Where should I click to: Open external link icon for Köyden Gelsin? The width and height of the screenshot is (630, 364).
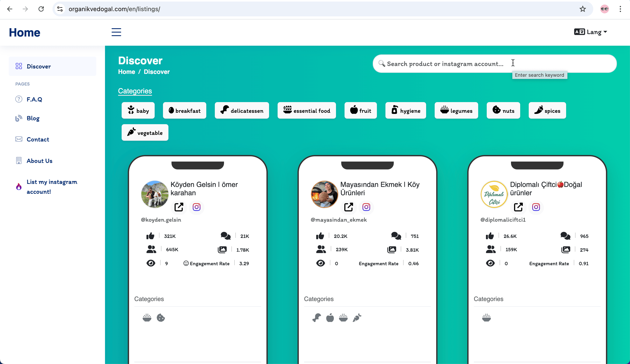[x=179, y=207]
